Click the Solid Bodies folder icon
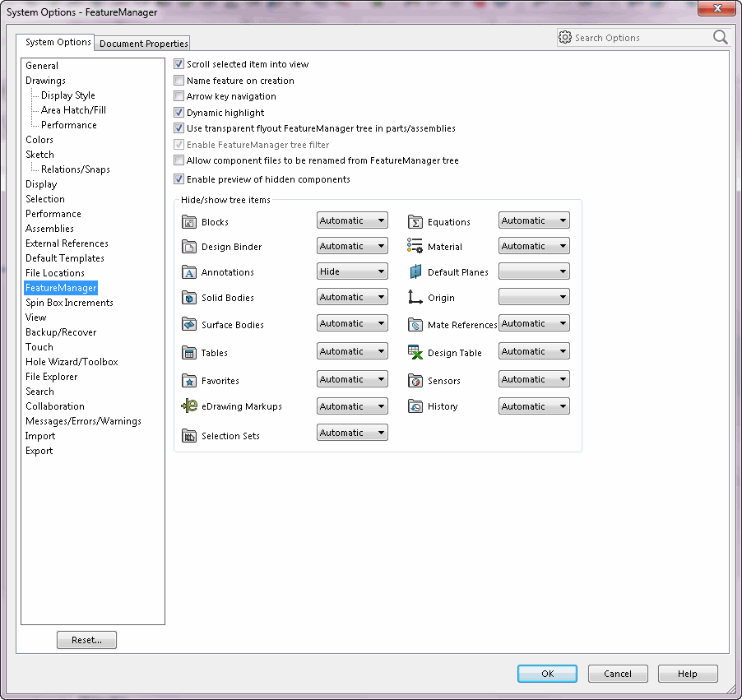 [189, 297]
